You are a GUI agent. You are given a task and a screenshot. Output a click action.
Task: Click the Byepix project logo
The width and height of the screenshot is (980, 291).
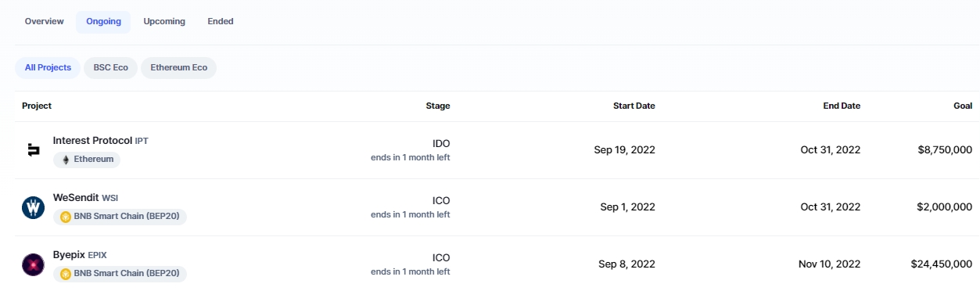33,264
